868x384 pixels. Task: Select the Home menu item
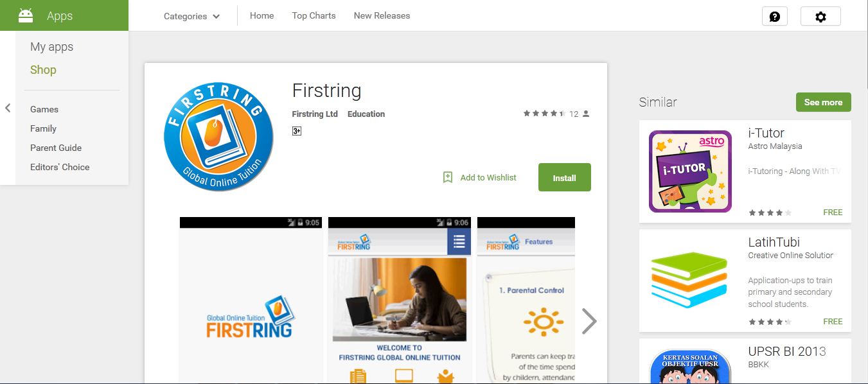point(261,15)
